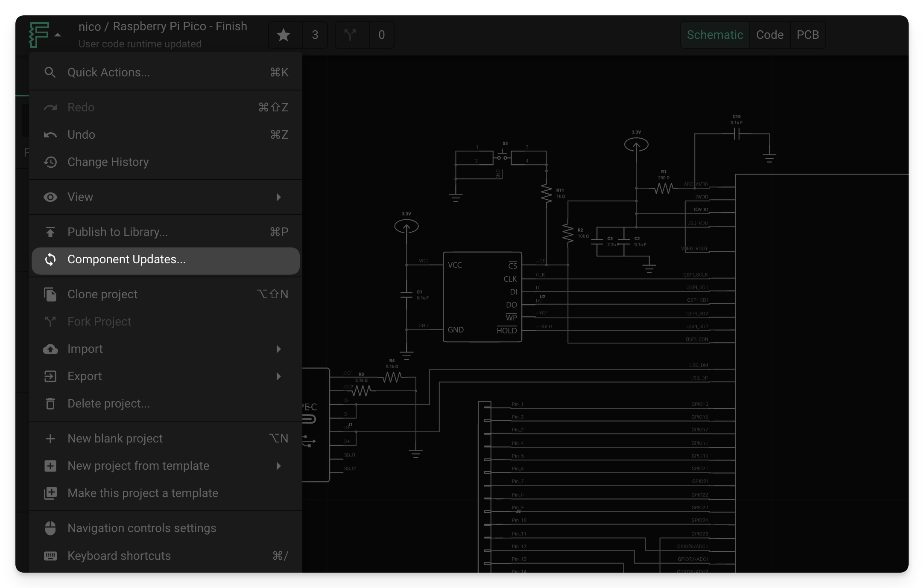924x588 pixels.
Task: Expand New project from template submenu arrow
Action: click(279, 466)
